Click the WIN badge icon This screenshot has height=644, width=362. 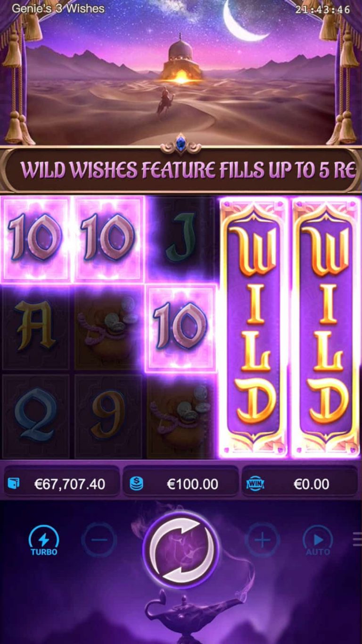(x=255, y=484)
